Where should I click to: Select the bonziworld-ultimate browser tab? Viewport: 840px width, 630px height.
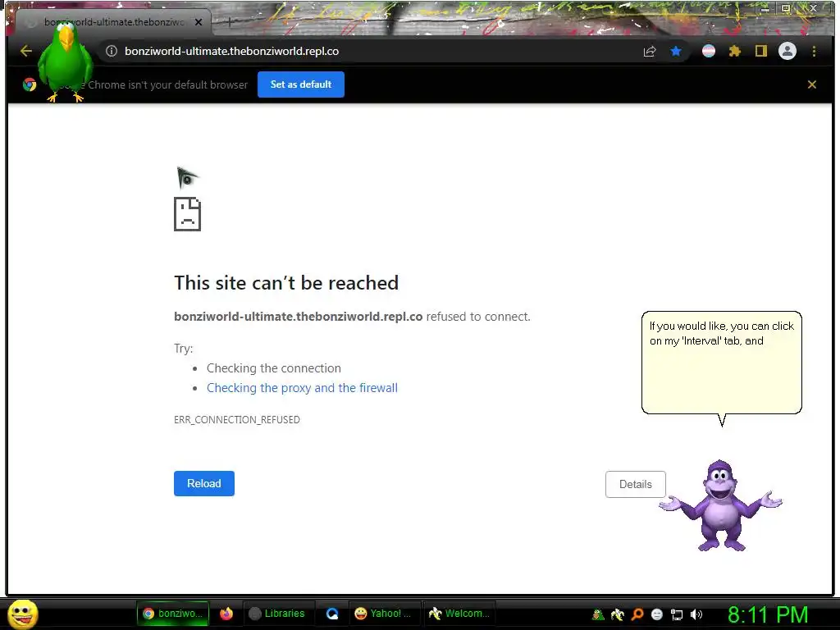point(113,22)
